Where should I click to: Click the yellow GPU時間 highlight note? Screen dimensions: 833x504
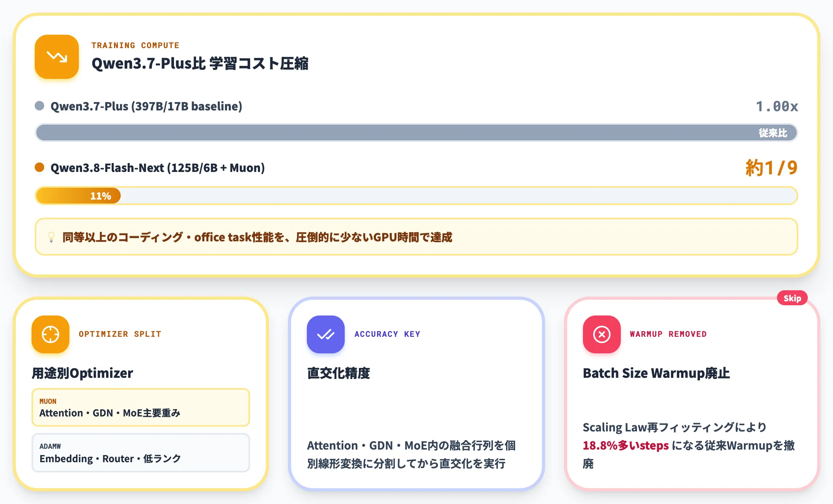(x=416, y=237)
